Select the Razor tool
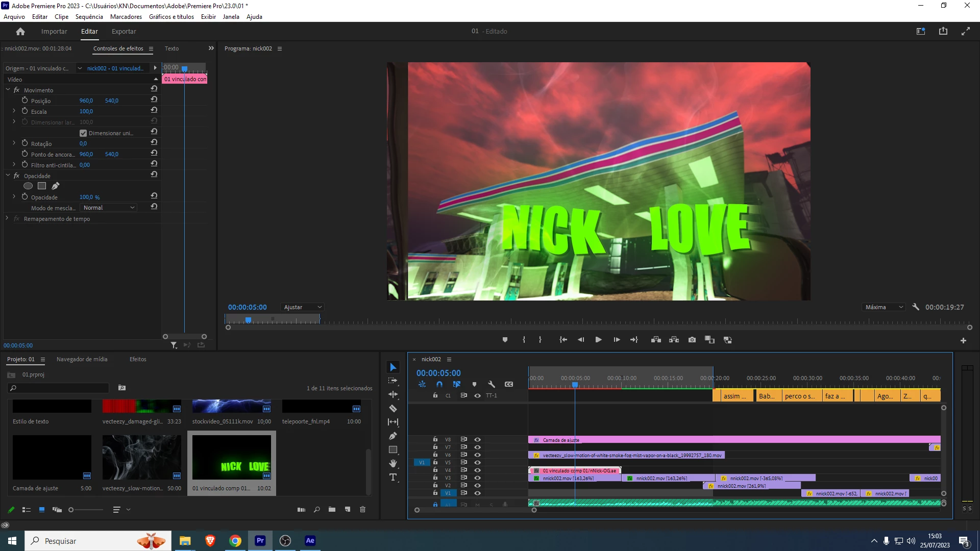Image resolution: width=980 pixels, height=551 pixels. (x=393, y=409)
